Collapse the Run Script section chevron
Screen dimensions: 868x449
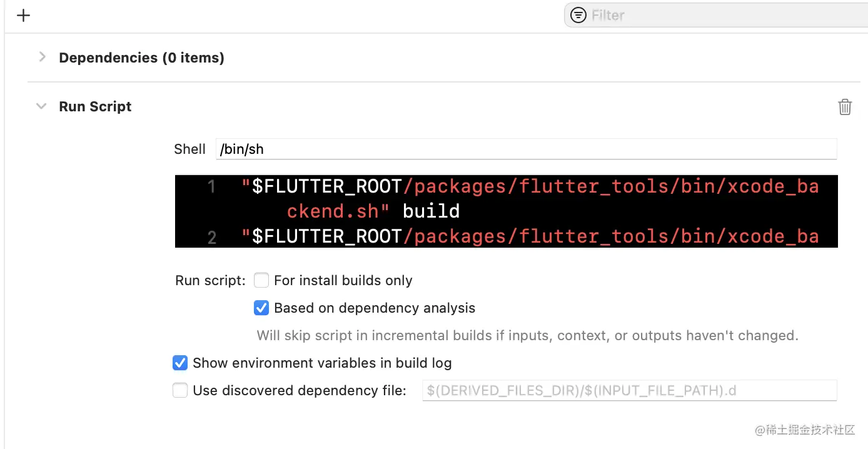click(42, 106)
